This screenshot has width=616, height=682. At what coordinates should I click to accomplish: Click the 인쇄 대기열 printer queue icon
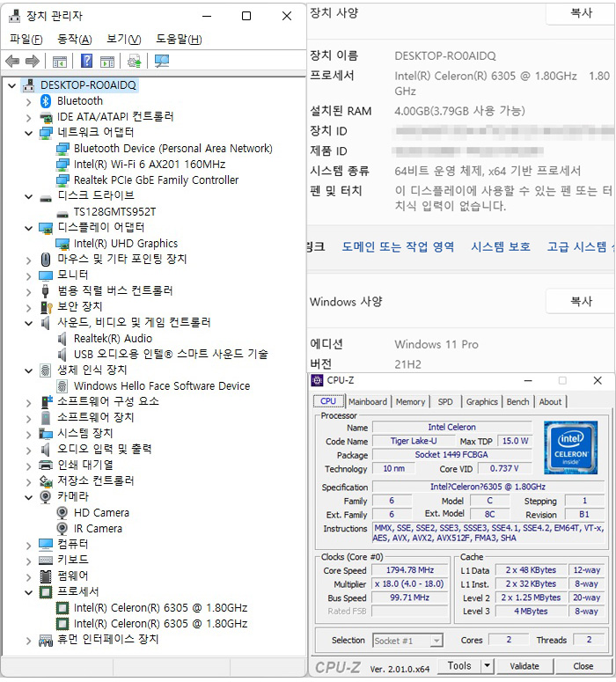(x=46, y=465)
